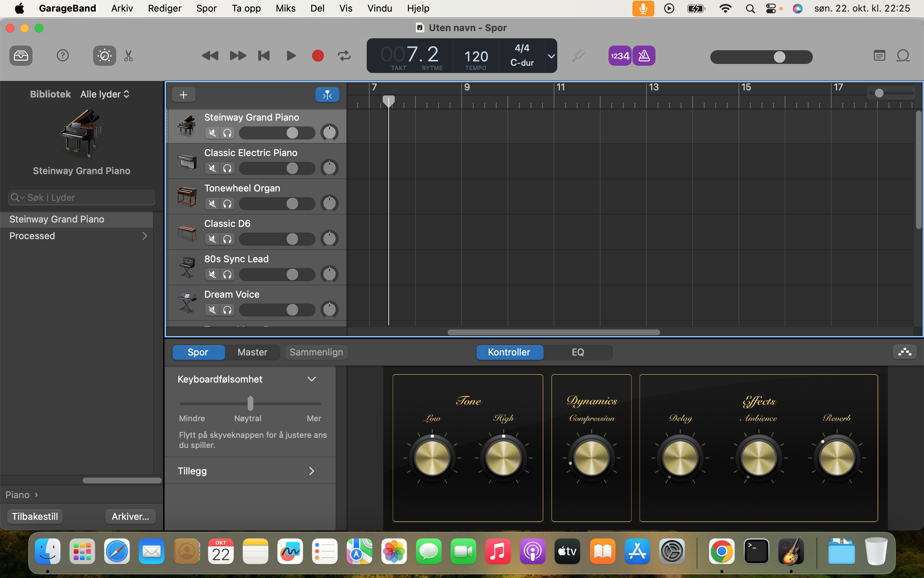Solo the Tonewheel Organ track
The height and width of the screenshot is (578, 924).
[227, 204]
